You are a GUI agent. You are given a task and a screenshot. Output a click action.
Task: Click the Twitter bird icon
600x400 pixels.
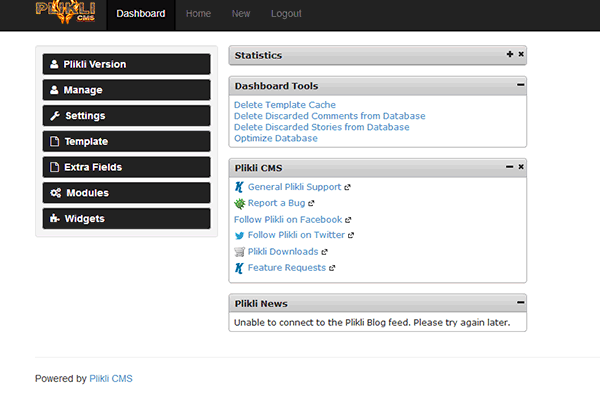coord(239,235)
